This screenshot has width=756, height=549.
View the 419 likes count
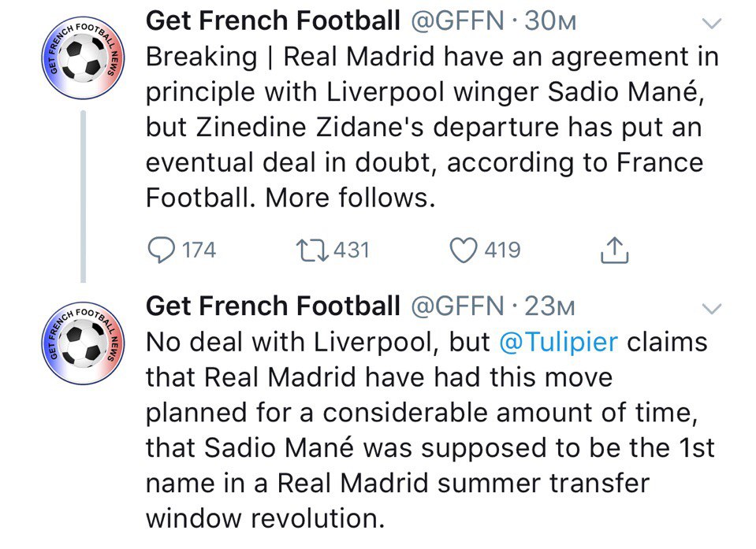click(x=502, y=250)
